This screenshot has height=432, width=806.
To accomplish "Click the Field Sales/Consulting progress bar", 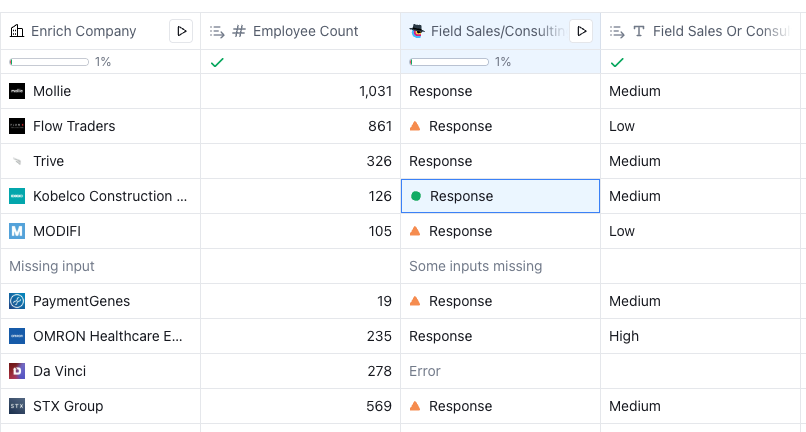I will tap(449, 62).
